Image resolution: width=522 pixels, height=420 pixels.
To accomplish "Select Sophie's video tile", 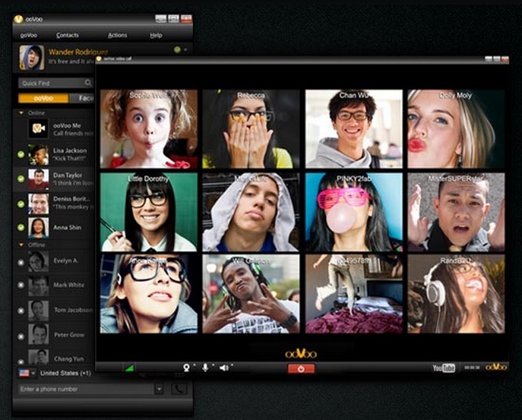I will [x=149, y=129].
